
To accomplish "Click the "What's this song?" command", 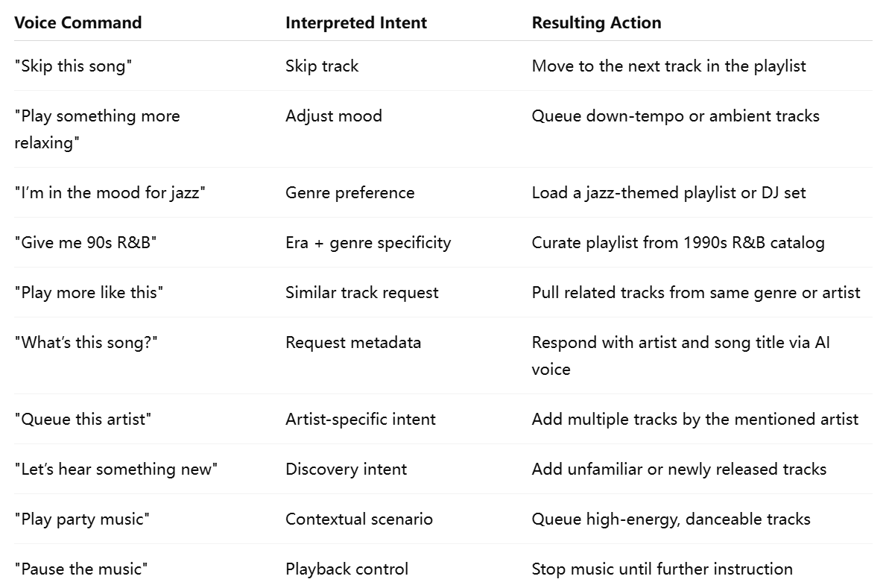I will tap(86, 343).
